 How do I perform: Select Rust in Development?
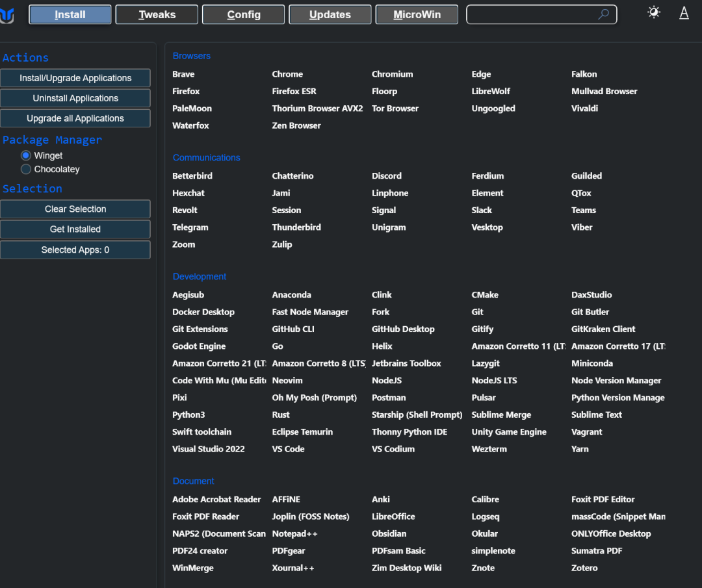[281, 415]
